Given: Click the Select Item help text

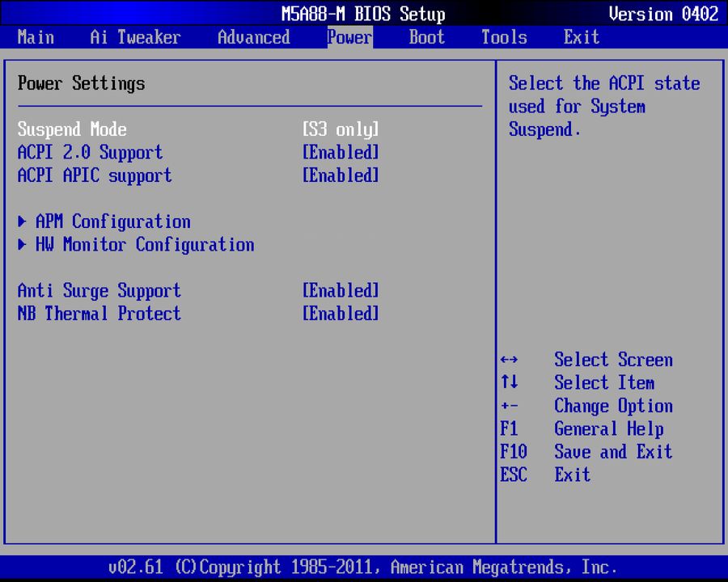Looking at the screenshot, I should click(604, 383).
